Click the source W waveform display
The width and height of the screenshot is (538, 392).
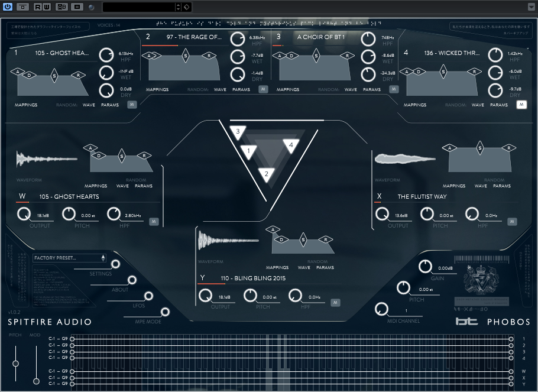click(47, 159)
